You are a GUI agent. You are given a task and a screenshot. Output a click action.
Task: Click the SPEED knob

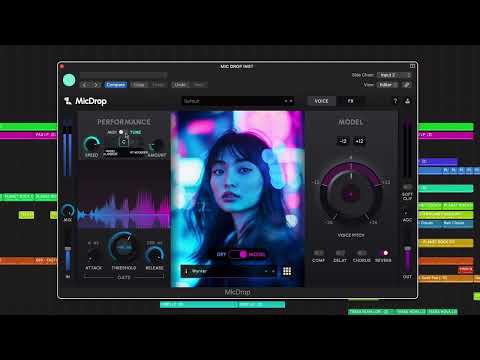[92, 144]
